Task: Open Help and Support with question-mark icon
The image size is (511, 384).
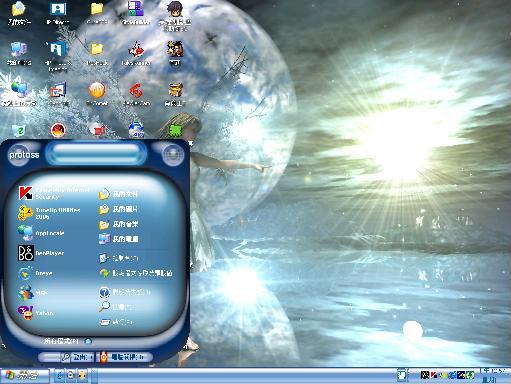Action: (x=125, y=292)
